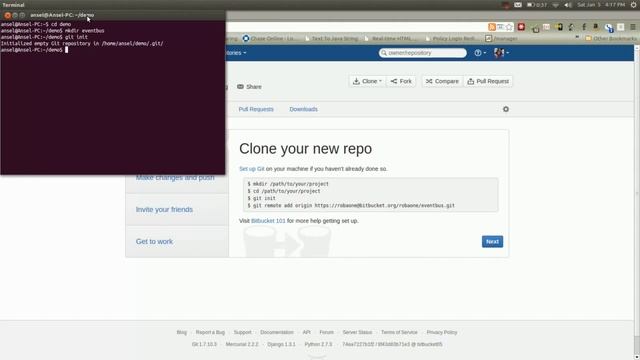Click the '$ git init' command text
The image size is (640, 360).
pyautogui.click(x=262, y=198)
